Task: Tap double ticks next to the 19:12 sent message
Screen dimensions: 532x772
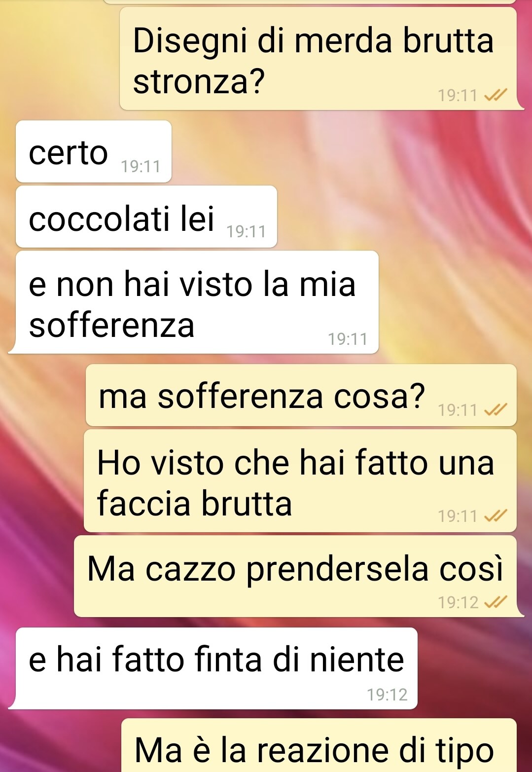Action: click(x=496, y=602)
